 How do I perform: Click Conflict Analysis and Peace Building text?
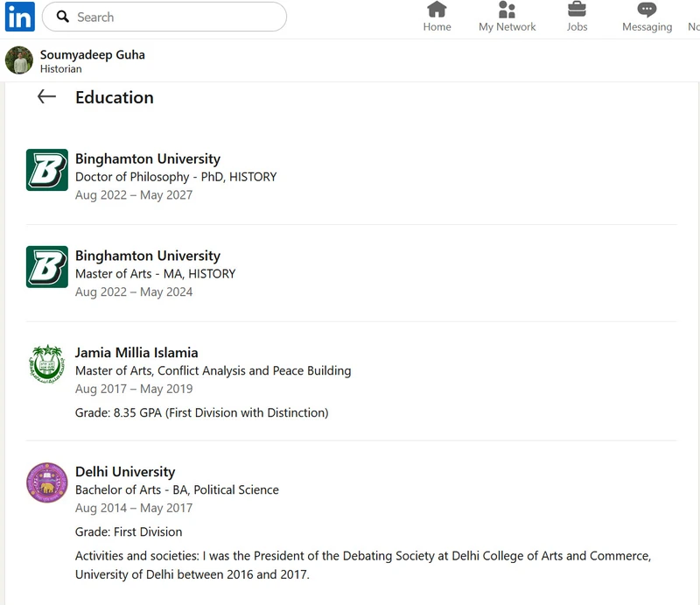(255, 371)
